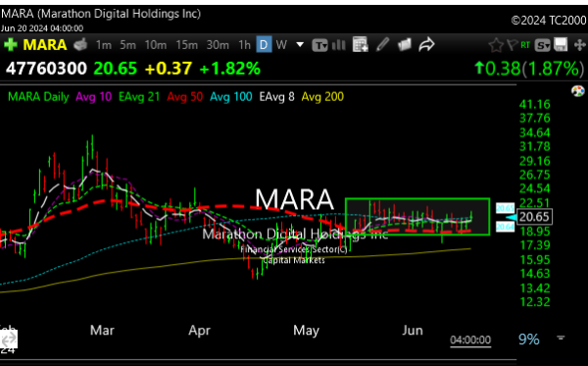Click the cyan price pointer arrow

tap(511, 218)
